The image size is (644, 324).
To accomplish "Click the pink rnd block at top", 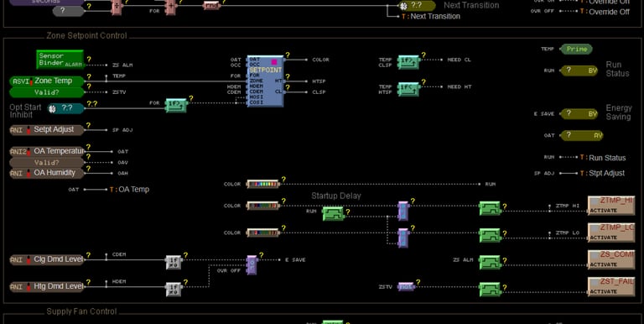I will 212,6.
